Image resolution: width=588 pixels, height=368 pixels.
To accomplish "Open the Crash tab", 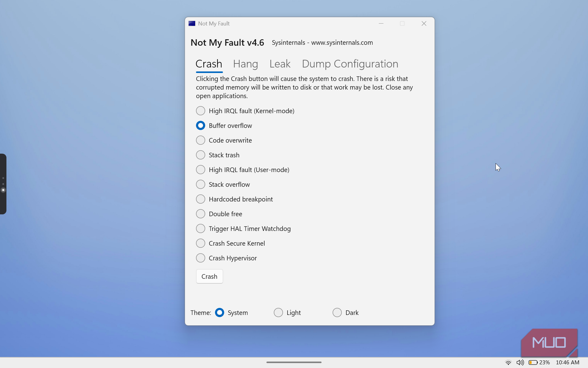I will click(x=209, y=64).
